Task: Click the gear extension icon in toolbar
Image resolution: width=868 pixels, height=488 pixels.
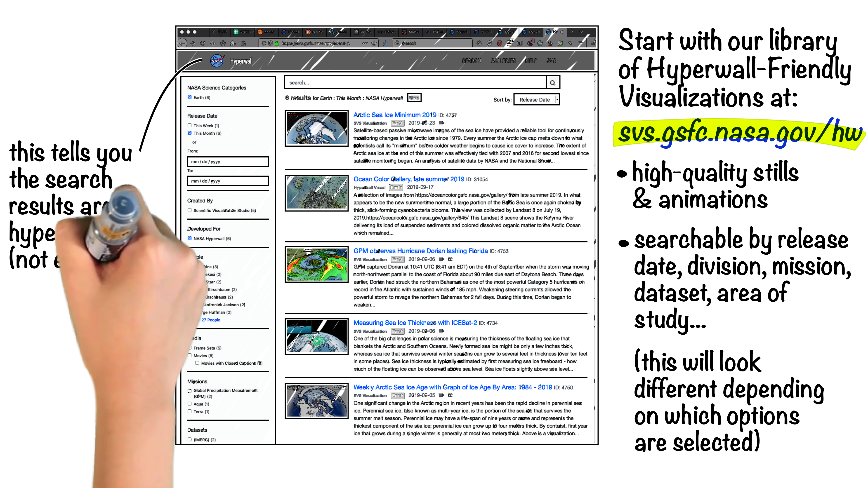Action: (x=479, y=43)
